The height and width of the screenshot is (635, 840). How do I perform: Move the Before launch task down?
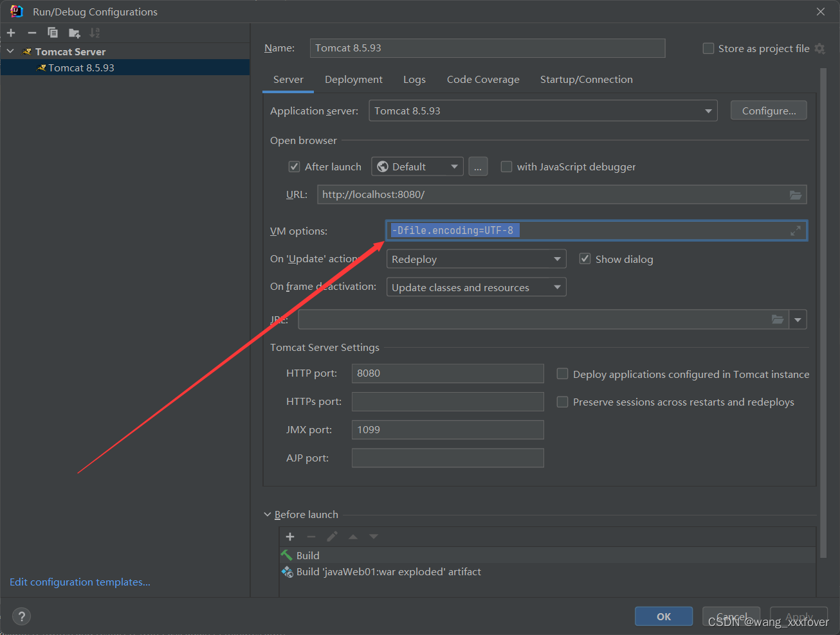point(374,537)
